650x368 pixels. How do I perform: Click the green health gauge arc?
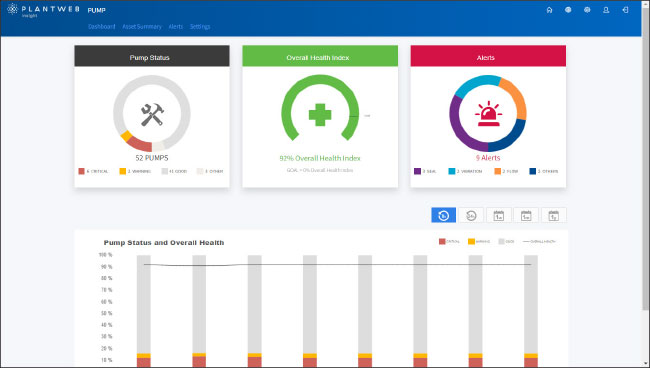(320, 80)
